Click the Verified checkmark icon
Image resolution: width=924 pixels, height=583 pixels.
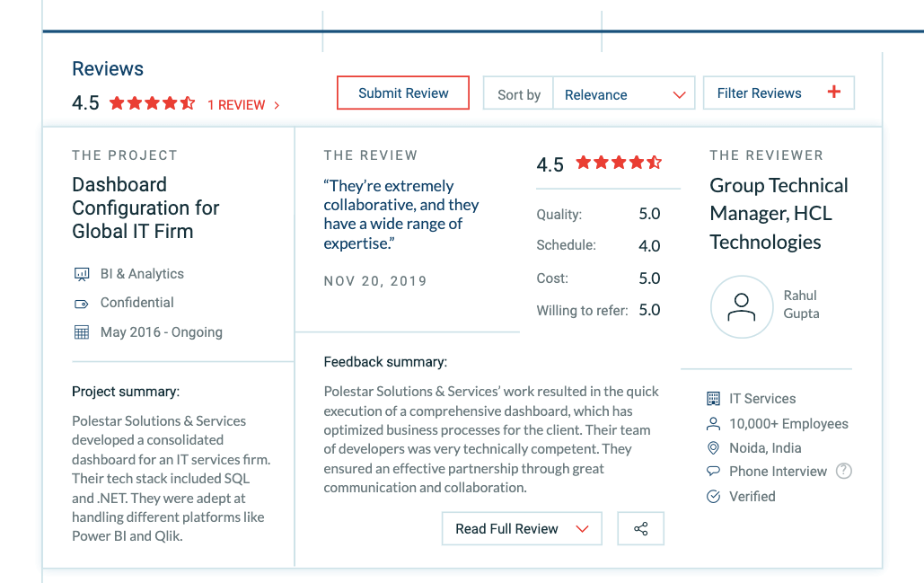click(x=714, y=497)
